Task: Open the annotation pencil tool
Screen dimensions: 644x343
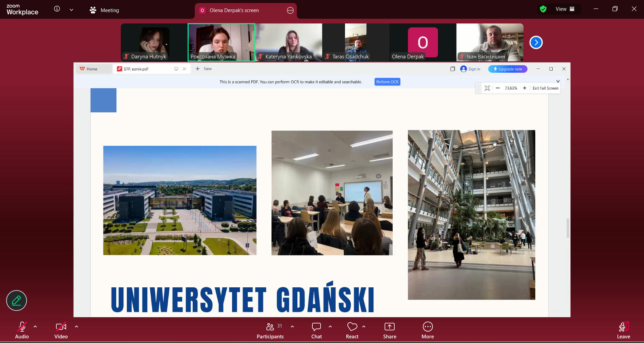Action: [17, 301]
